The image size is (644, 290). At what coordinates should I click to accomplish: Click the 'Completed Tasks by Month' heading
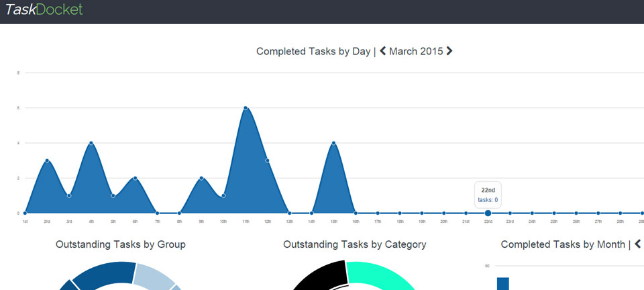563,244
